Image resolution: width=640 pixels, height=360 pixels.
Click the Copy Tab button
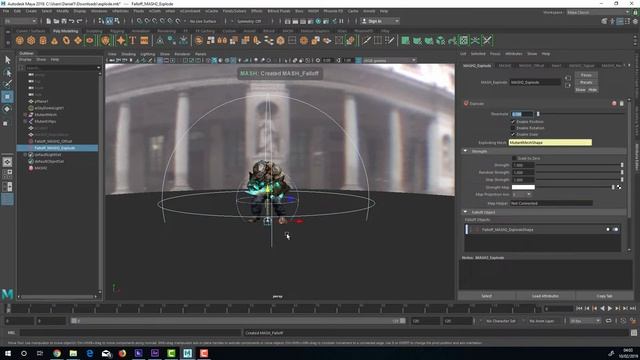click(x=604, y=296)
